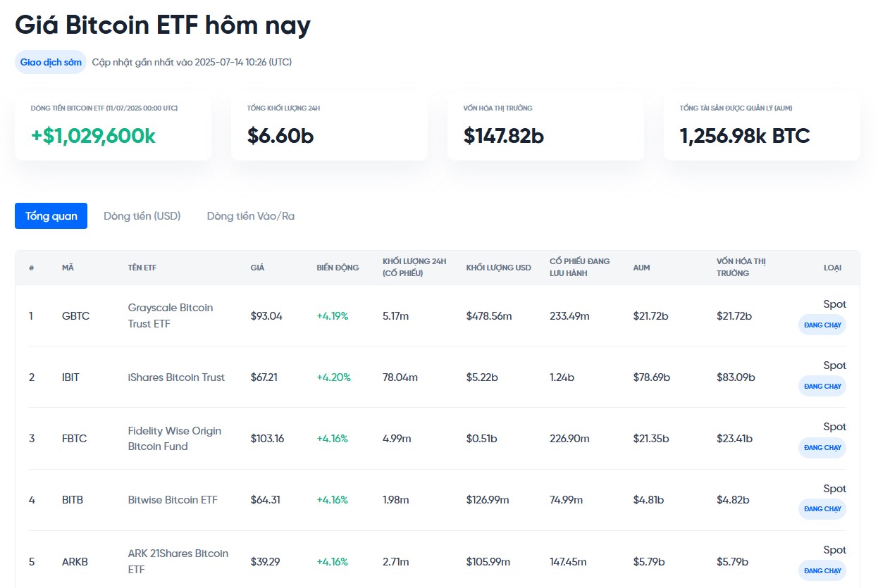Click ĐANG CHẠY badge in ARKB row
This screenshot has width=878, height=588.
[x=822, y=570]
